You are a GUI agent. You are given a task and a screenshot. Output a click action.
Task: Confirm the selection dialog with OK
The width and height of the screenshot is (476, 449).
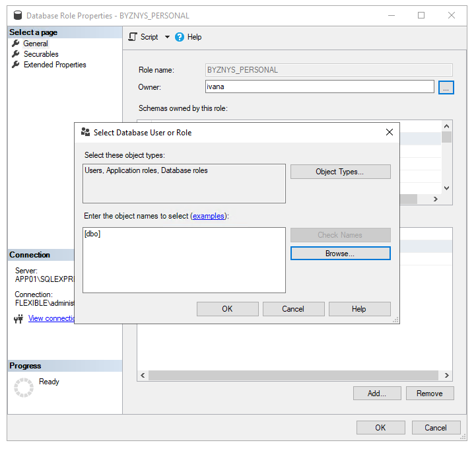227,309
